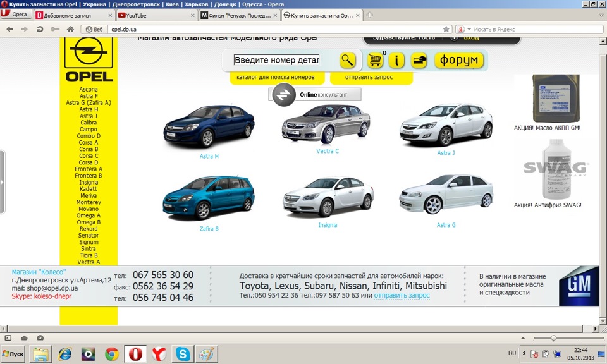The image size is (607, 364).
Task: Open Corsa C model link
Action: pyautogui.click(x=89, y=156)
